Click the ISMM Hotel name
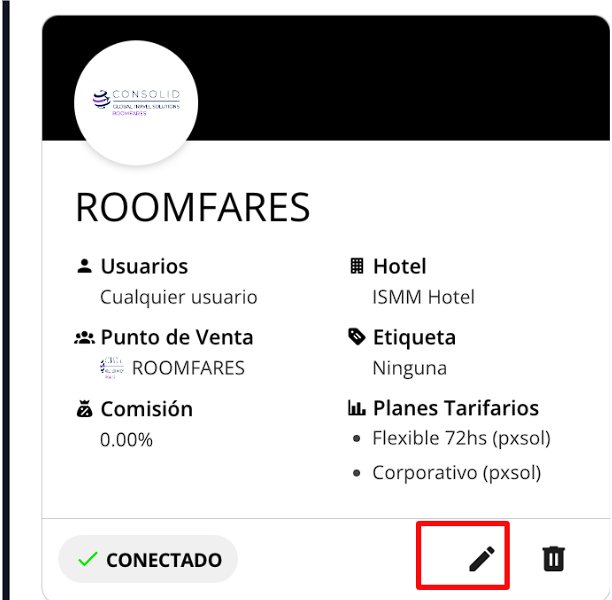612x600 pixels. point(423,297)
